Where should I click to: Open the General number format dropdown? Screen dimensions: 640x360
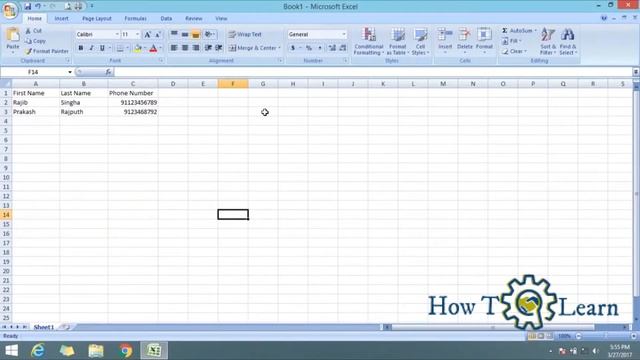(344, 35)
